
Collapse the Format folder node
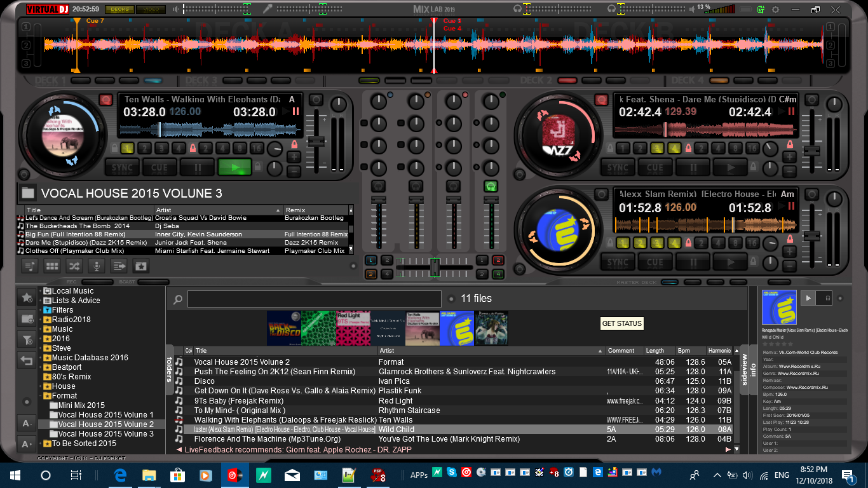[40, 396]
